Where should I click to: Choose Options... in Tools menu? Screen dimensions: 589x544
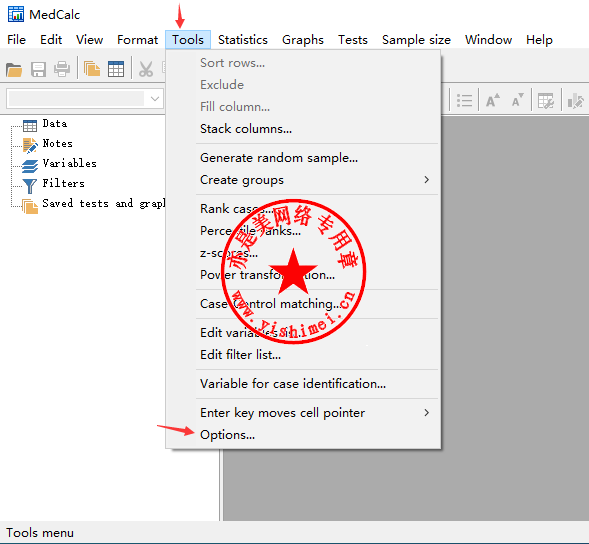point(303,435)
